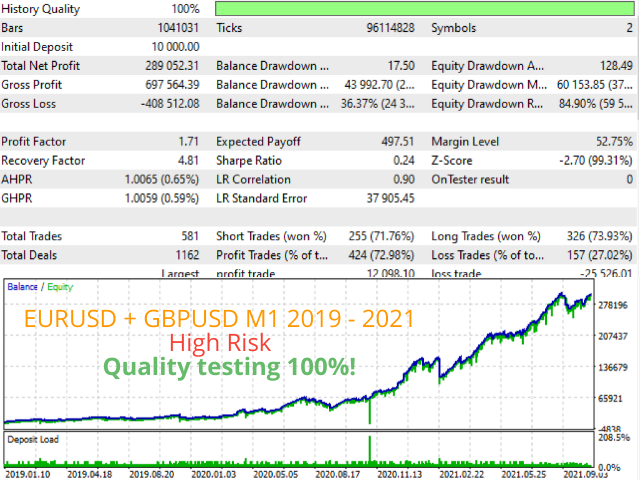This screenshot has height=480, width=640.
Task: Select the Sharpe Ratio value 0.24
Action: point(404,160)
